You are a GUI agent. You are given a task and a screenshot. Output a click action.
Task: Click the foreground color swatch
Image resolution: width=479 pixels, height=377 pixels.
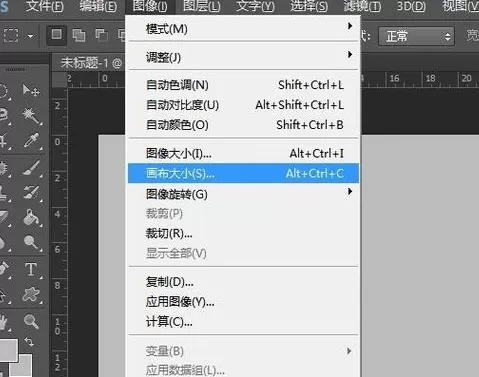click(8, 350)
